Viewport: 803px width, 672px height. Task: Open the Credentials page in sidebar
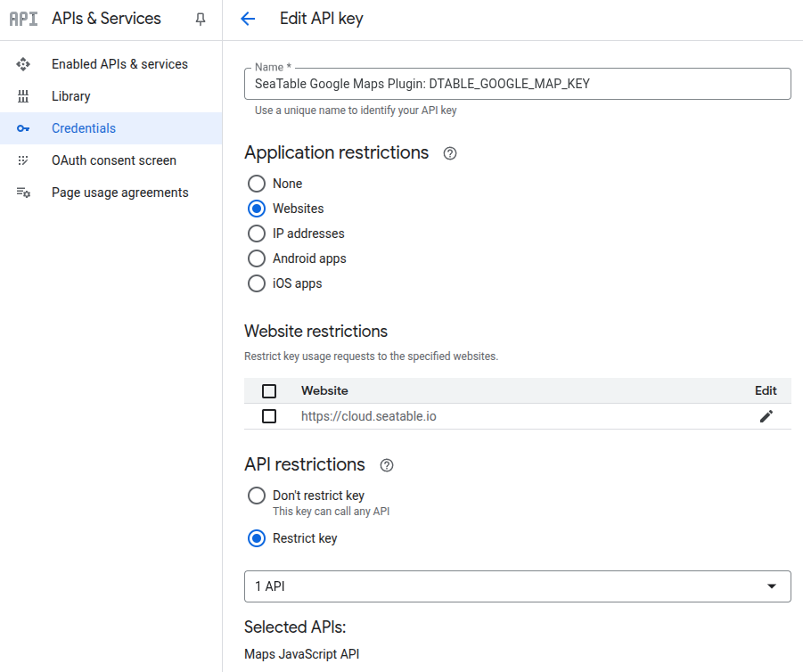pos(84,128)
